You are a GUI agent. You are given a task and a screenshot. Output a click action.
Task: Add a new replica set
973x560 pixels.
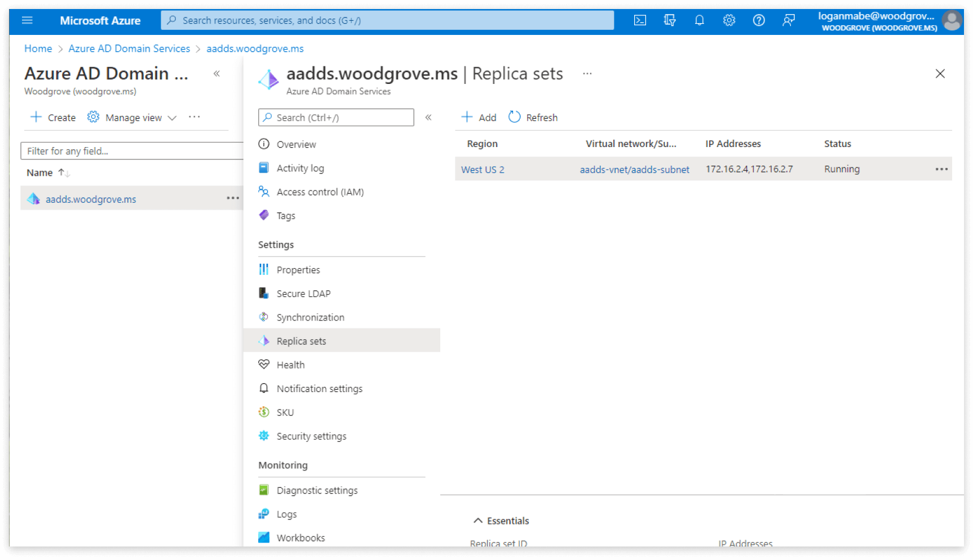(x=479, y=117)
